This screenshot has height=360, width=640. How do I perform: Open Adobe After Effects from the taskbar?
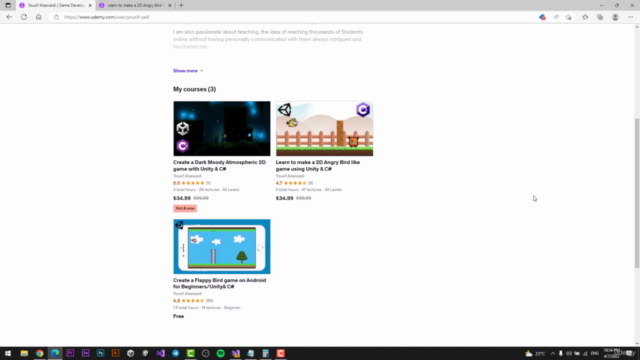(x=85, y=353)
